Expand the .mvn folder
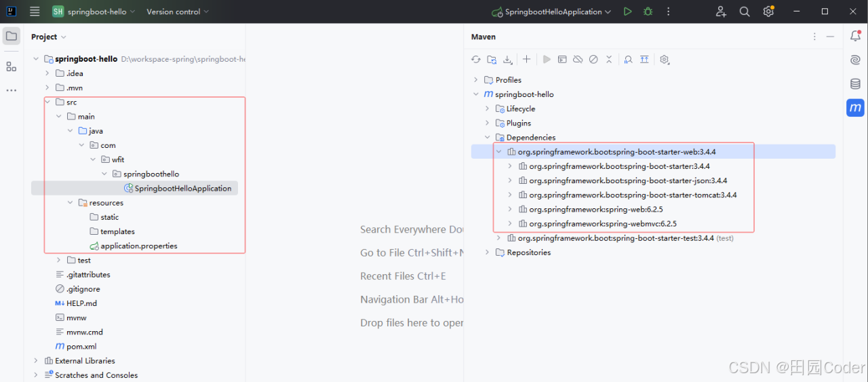Viewport: 868px width, 382px height. 47,88
